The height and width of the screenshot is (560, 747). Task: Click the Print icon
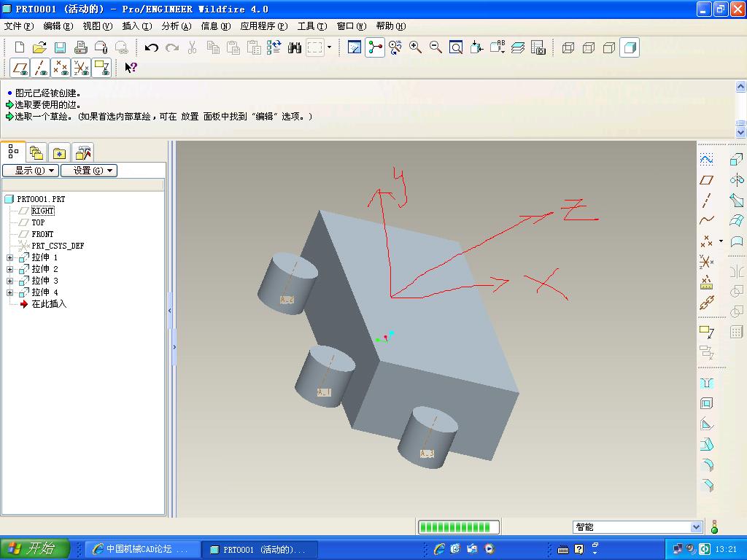[80, 47]
